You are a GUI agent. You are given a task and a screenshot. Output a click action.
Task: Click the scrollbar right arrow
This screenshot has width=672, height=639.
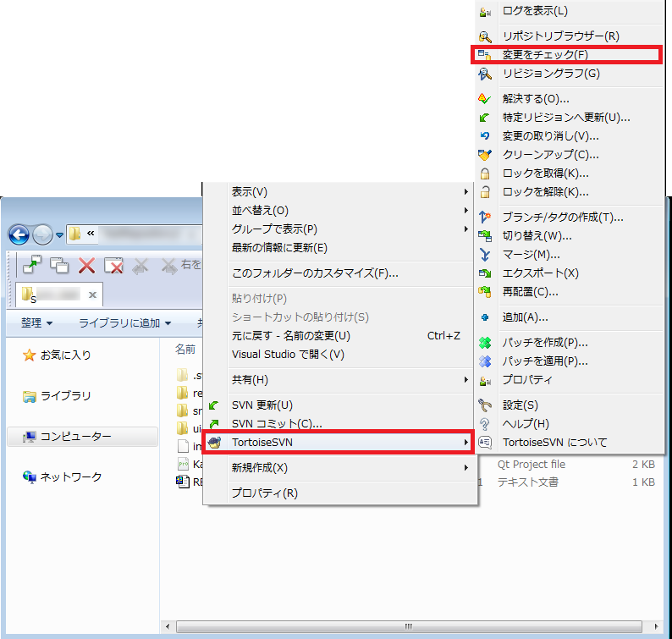click(x=656, y=626)
